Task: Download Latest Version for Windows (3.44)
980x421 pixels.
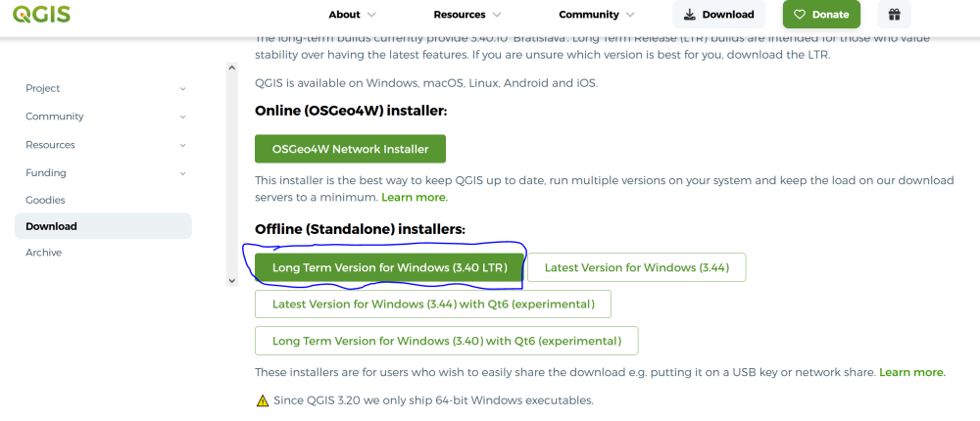Action: coord(637,267)
